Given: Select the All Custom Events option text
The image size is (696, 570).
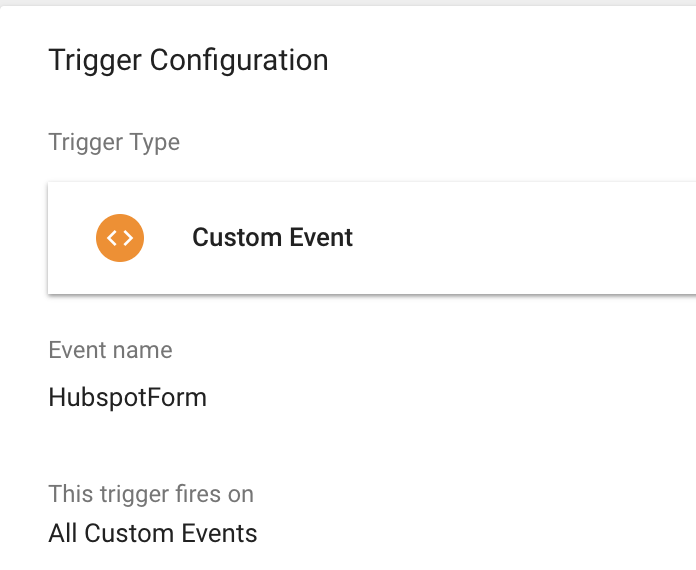Looking at the screenshot, I should 153,533.
